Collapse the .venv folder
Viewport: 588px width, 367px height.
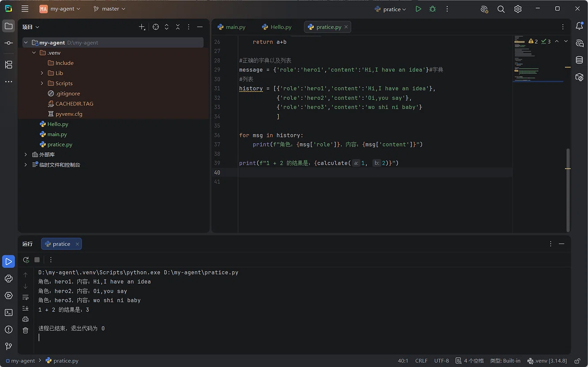coord(34,53)
